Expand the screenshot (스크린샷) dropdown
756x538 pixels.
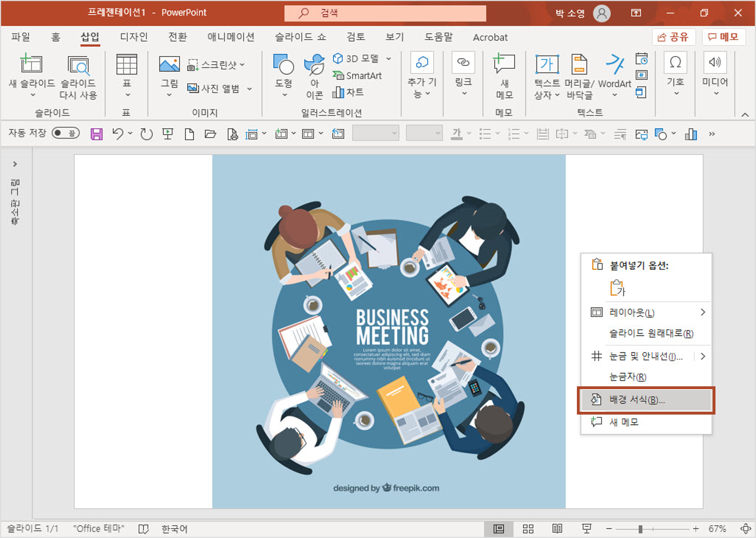tap(242, 65)
